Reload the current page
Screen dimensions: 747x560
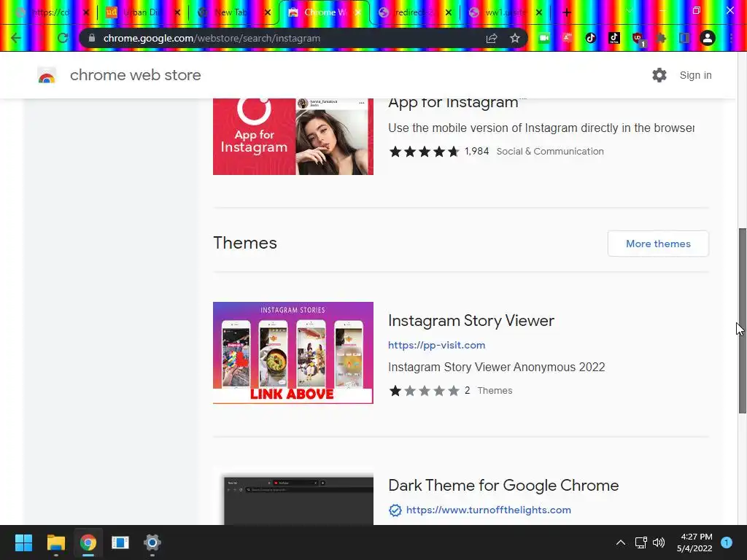63,38
